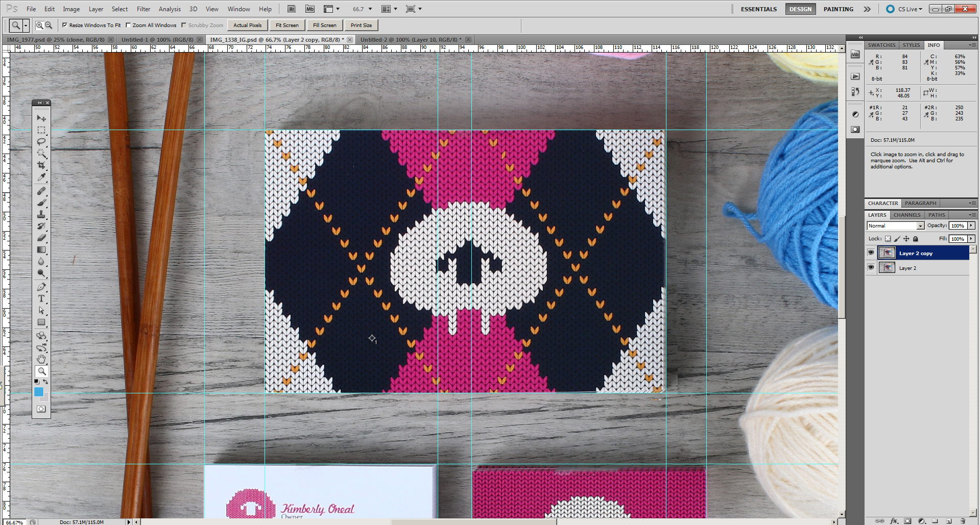Select the Magic Wand tool

pos(41,154)
